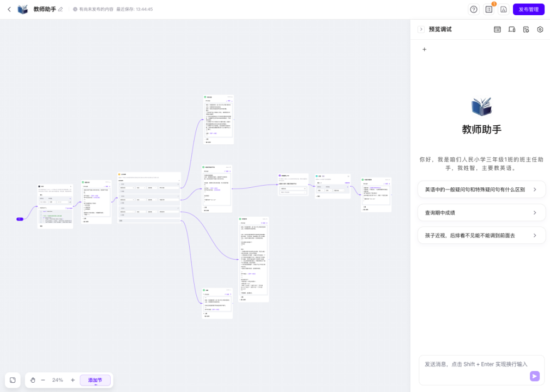Click the 最近保存 timestamp text
This screenshot has height=392, width=550.
coord(134,9)
